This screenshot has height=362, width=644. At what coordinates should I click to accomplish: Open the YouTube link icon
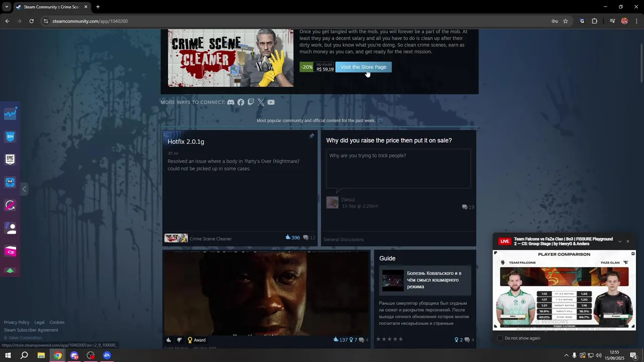(x=271, y=102)
